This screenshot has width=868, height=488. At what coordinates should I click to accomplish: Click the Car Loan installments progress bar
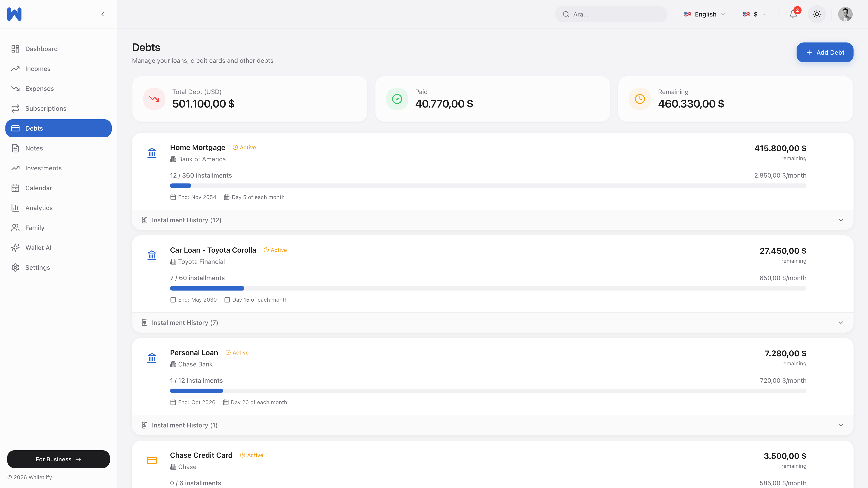[x=488, y=288]
